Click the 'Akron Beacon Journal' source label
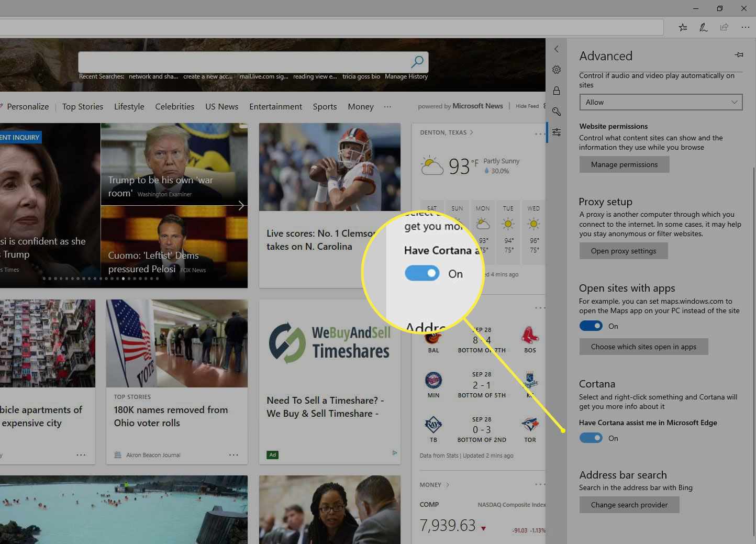Image resolution: width=756 pixels, height=544 pixels. 153,455
